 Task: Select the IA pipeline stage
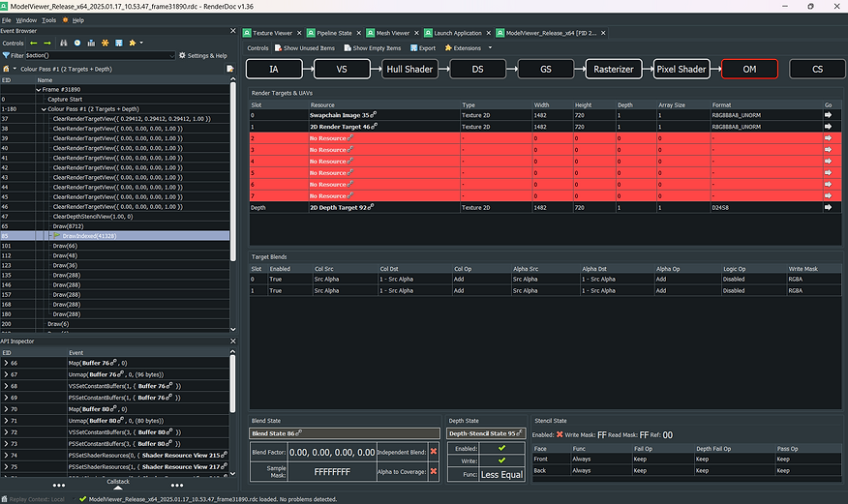pyautogui.click(x=274, y=69)
